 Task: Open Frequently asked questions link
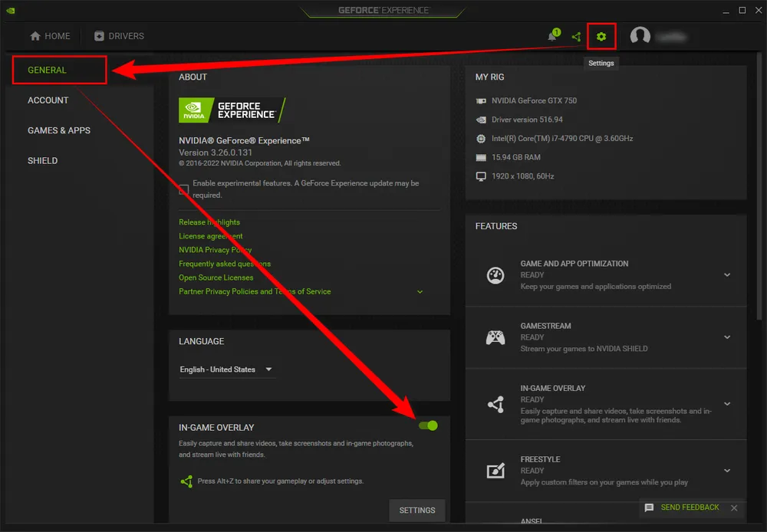[225, 264]
